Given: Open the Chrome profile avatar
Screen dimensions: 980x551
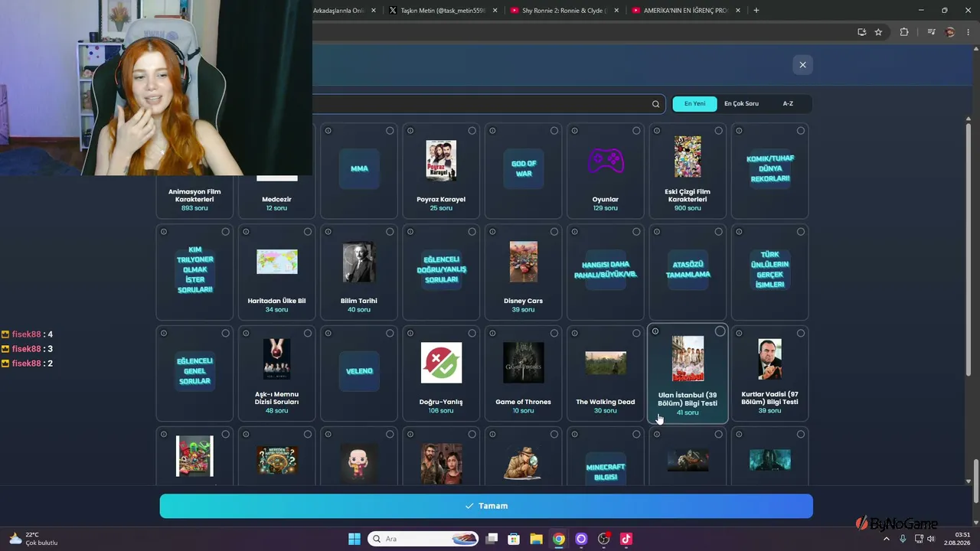Looking at the screenshot, I should [x=950, y=32].
